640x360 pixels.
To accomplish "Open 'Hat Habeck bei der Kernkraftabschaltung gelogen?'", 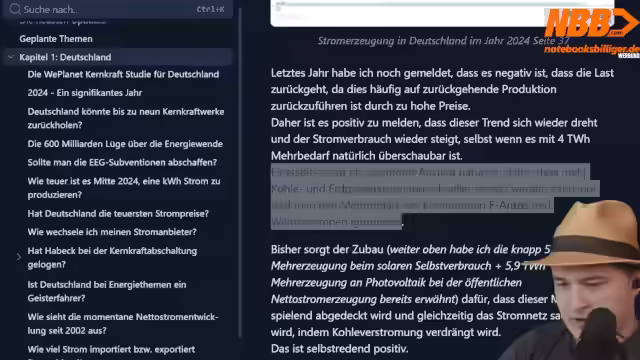I will (x=112, y=258).
